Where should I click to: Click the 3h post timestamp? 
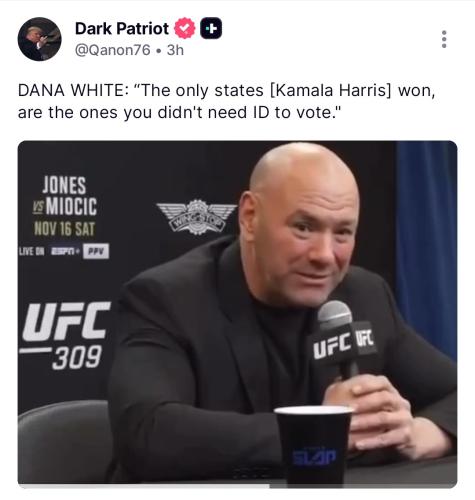pos(175,50)
